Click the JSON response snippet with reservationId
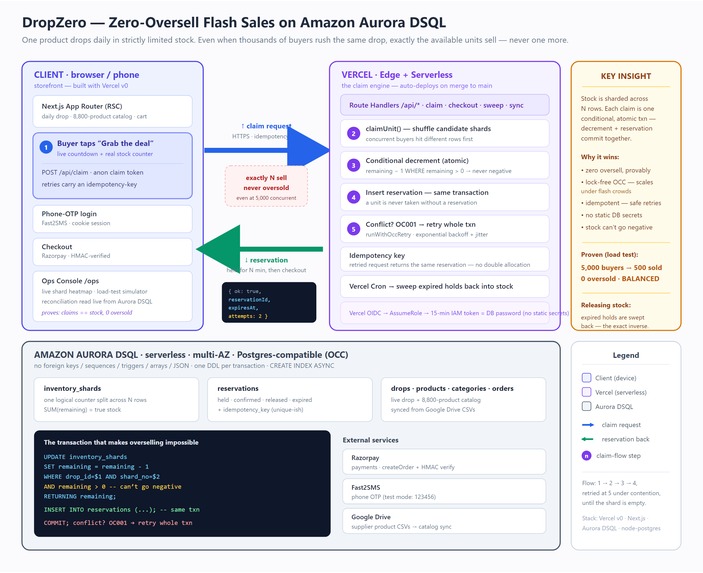703x573 pixels. (269, 303)
